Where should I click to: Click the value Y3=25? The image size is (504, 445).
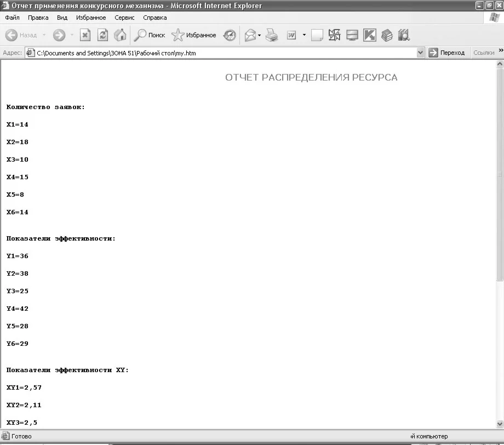tap(18, 291)
